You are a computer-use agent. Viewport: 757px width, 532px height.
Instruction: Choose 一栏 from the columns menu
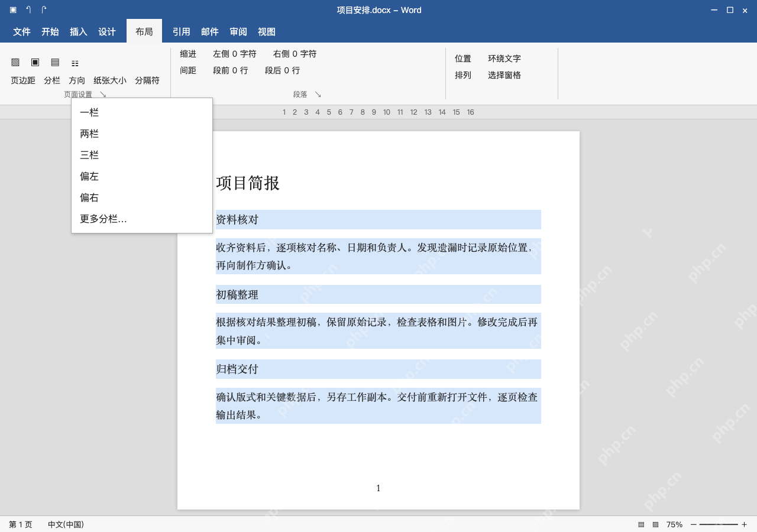coord(142,112)
